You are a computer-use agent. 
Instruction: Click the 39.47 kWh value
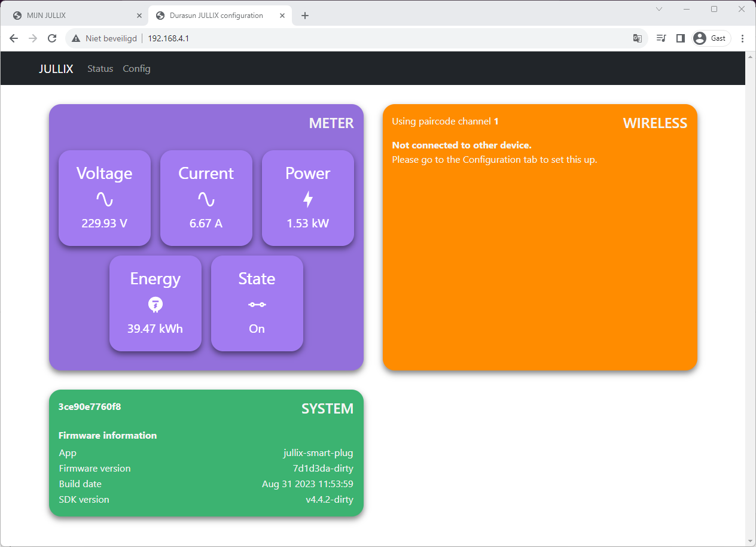(156, 329)
